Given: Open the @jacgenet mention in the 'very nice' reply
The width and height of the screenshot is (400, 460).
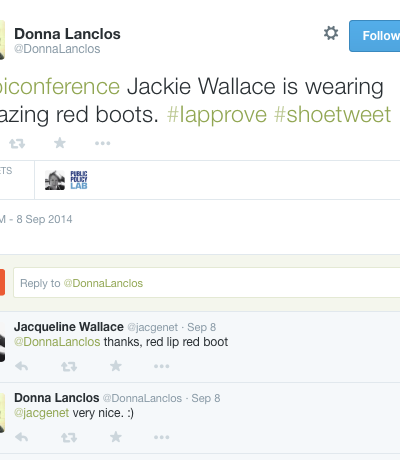Looking at the screenshot, I should 42,413.
